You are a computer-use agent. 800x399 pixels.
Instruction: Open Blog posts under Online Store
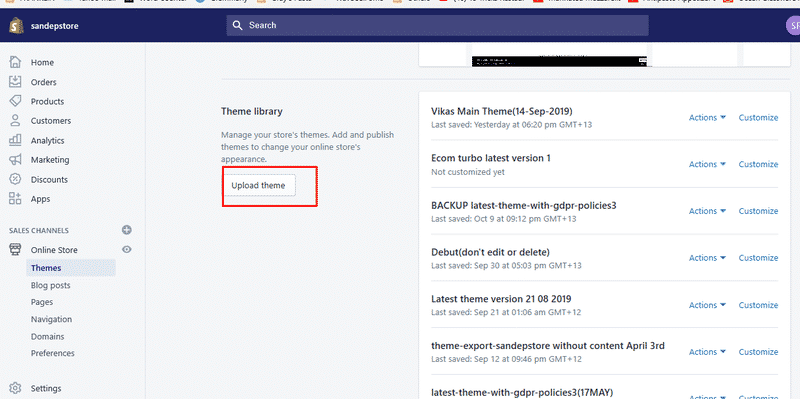(x=51, y=285)
